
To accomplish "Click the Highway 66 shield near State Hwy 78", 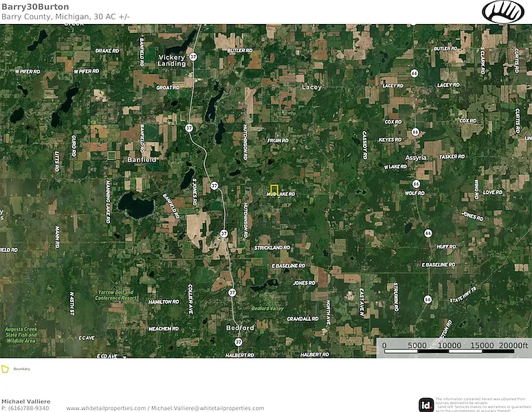I will point(428,299).
